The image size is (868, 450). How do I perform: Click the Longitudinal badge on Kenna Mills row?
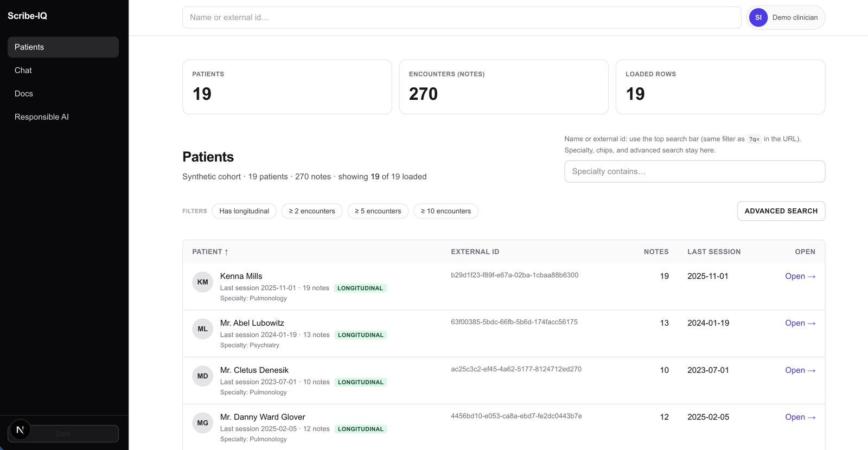pos(360,288)
